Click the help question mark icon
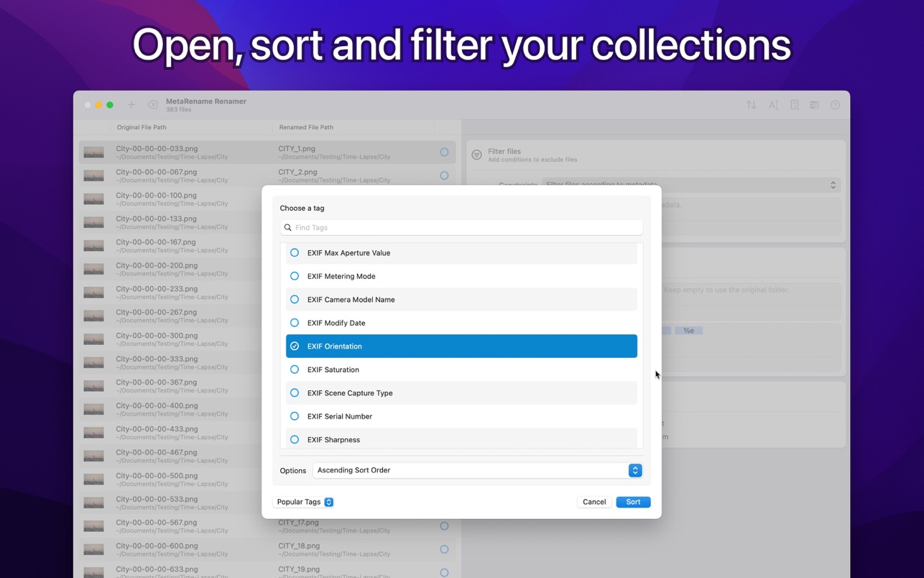Image resolution: width=924 pixels, height=578 pixels. (835, 105)
